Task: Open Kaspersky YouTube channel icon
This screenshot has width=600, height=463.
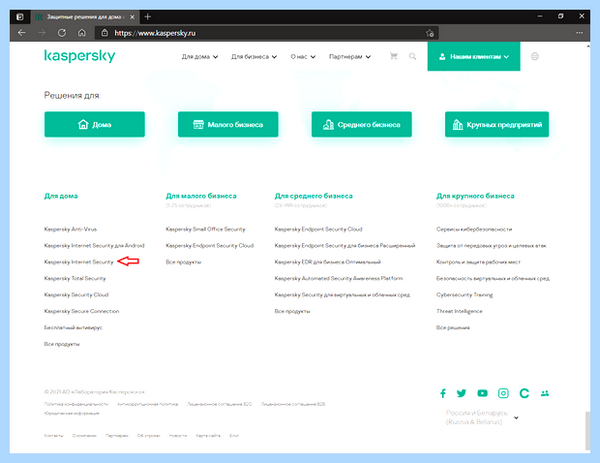Action: pyautogui.click(x=483, y=393)
